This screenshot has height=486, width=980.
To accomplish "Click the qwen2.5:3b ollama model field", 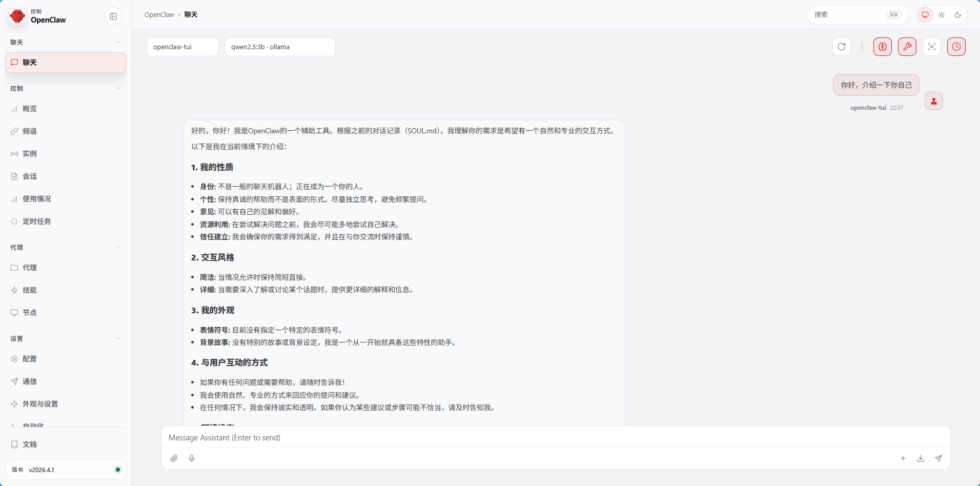I will pyautogui.click(x=279, y=47).
